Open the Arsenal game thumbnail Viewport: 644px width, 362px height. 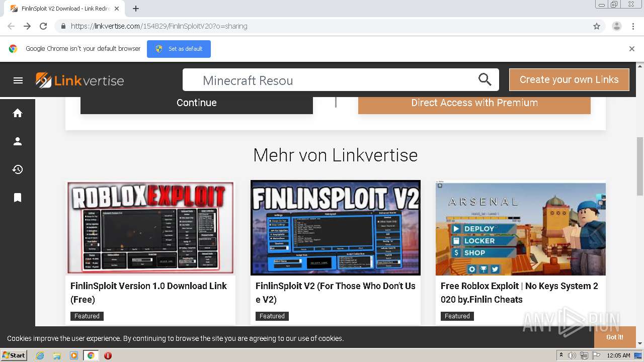[x=521, y=228]
